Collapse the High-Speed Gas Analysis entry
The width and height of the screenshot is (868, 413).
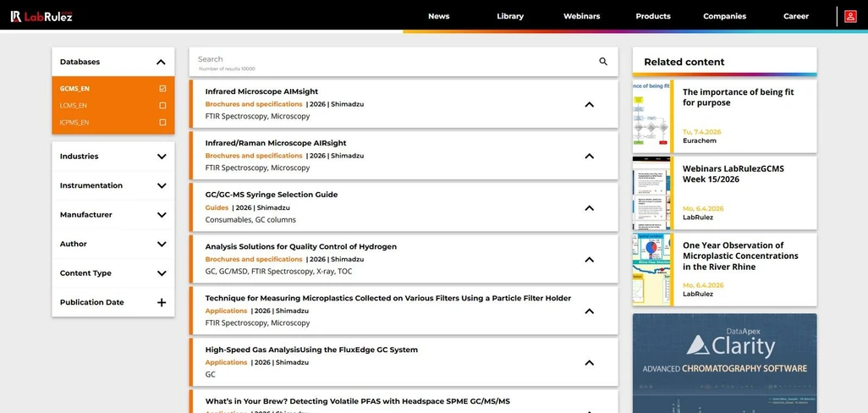pos(589,362)
